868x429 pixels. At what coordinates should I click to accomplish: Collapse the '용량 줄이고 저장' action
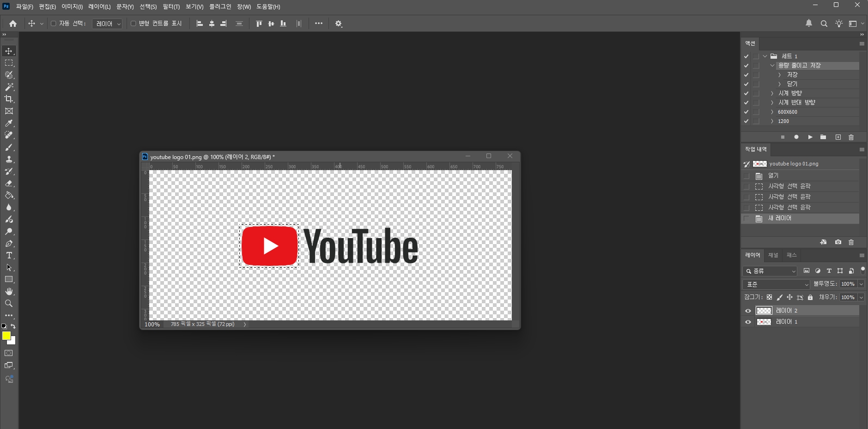(x=772, y=66)
